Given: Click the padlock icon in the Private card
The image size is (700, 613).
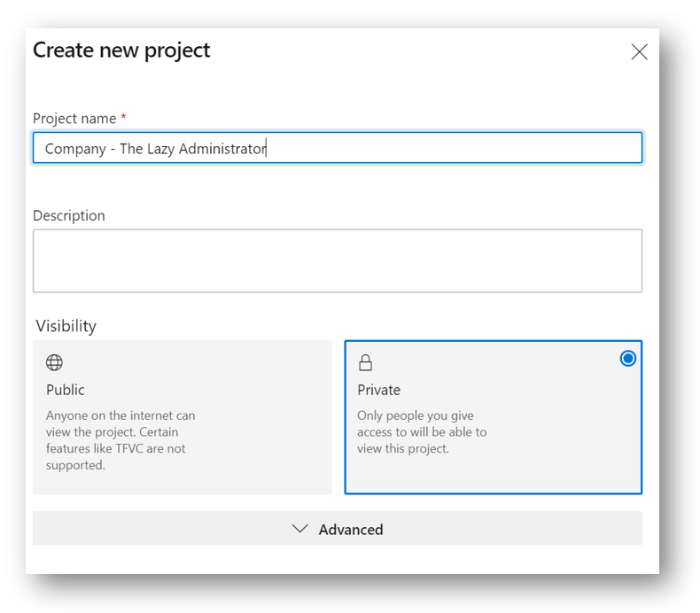Looking at the screenshot, I should [365, 362].
